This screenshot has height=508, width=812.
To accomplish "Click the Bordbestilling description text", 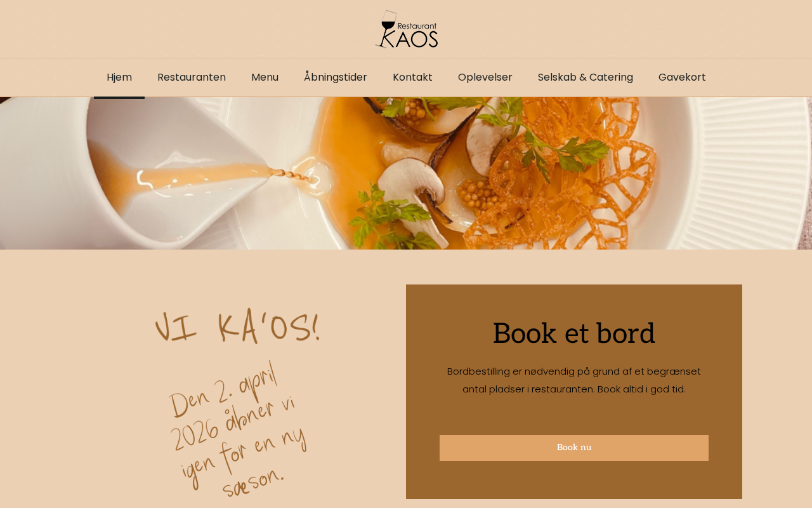I will coord(574,380).
